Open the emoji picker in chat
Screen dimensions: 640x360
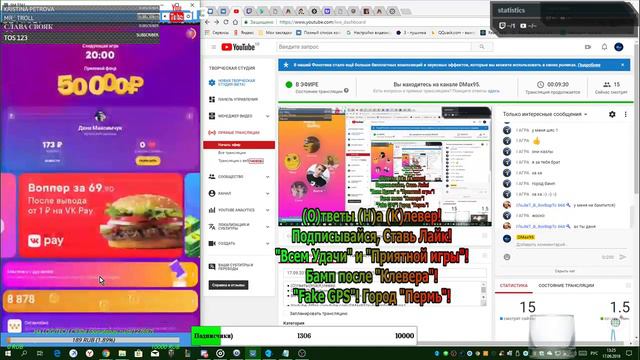(507, 257)
